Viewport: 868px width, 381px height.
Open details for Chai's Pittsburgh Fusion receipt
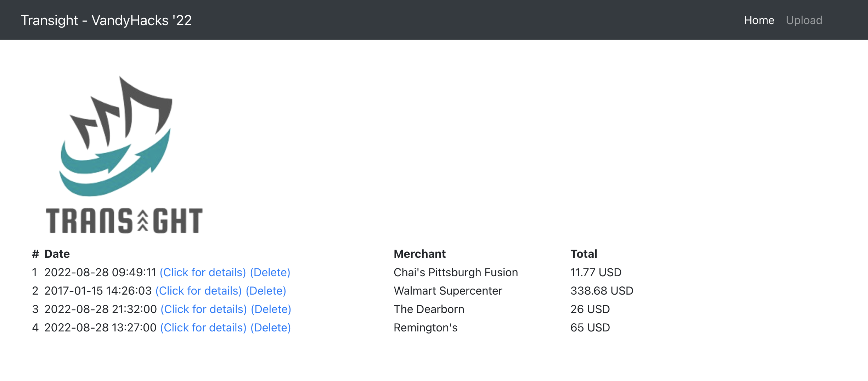click(x=203, y=272)
